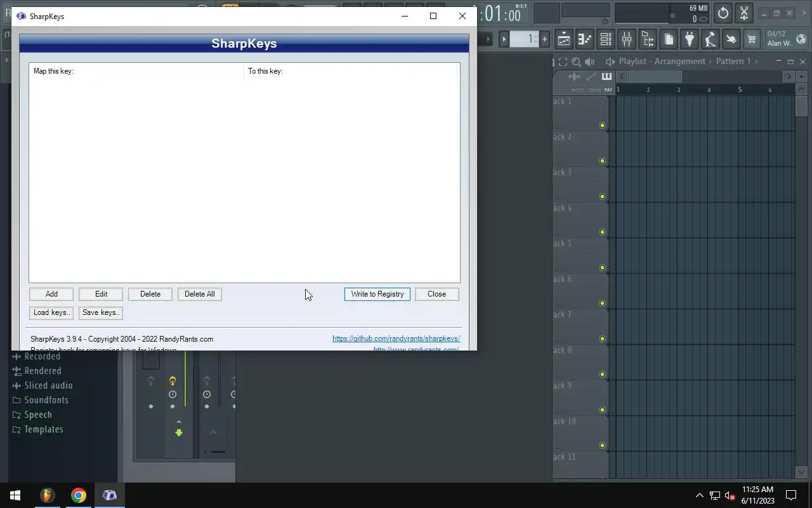Open the content shop cart icon
This screenshot has height=508, width=812.
752,39
